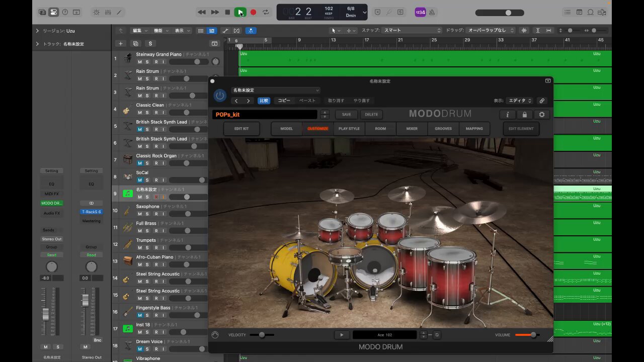
Task: Toggle the purple 1234 count-in button
Action: [x=420, y=12]
